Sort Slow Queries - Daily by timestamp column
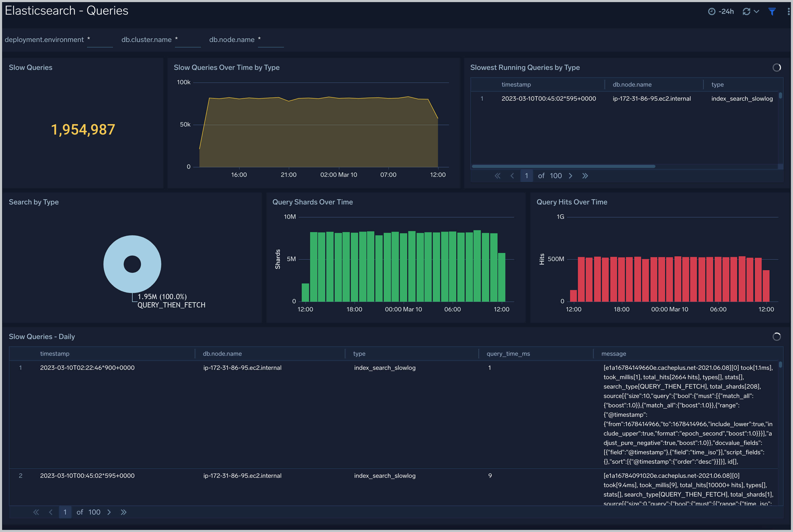Screen dimensions: 793x532 pyautogui.click(x=55, y=354)
